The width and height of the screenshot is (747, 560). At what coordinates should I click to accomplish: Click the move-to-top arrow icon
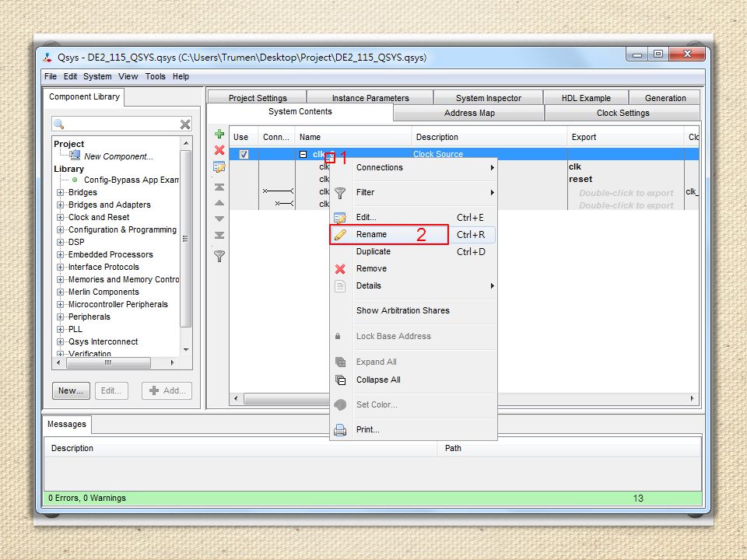coord(219,187)
